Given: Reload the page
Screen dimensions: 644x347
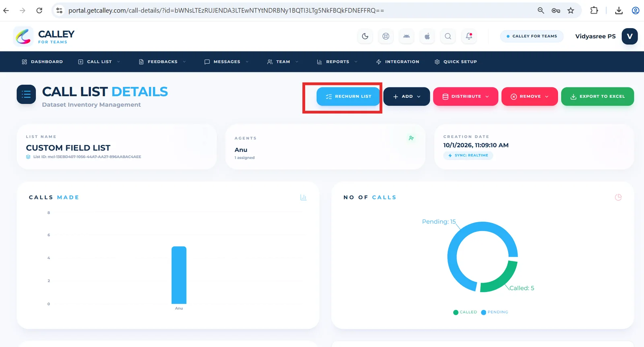Looking at the screenshot, I should tap(39, 10).
